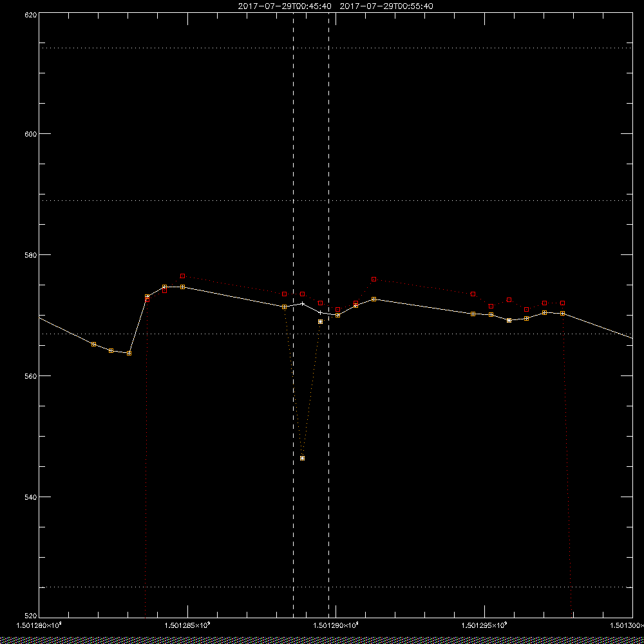Click the x-axis label 1.501285×10⁹
The width and height of the screenshot is (644, 644).
click(x=187, y=625)
